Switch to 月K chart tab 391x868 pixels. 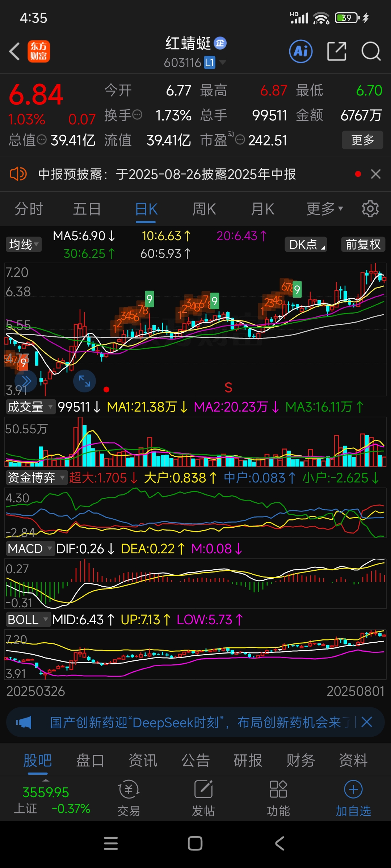(x=262, y=209)
